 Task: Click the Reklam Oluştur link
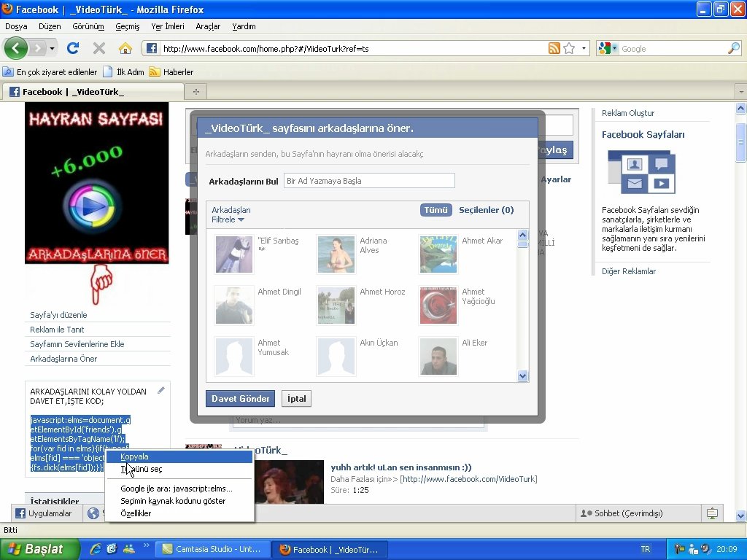(628, 113)
